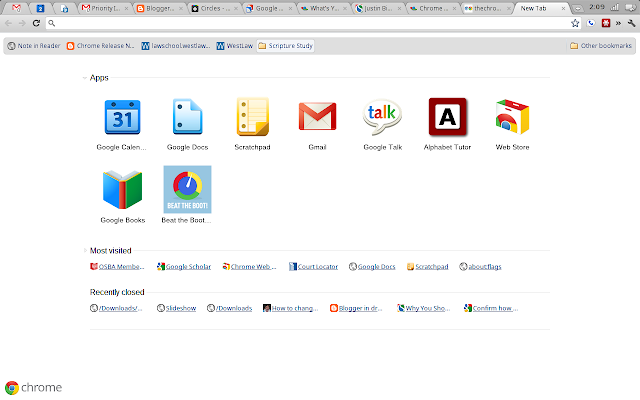This screenshot has width=640, height=400.
Task: Switch to the thechro... tab
Action: [x=487, y=8]
